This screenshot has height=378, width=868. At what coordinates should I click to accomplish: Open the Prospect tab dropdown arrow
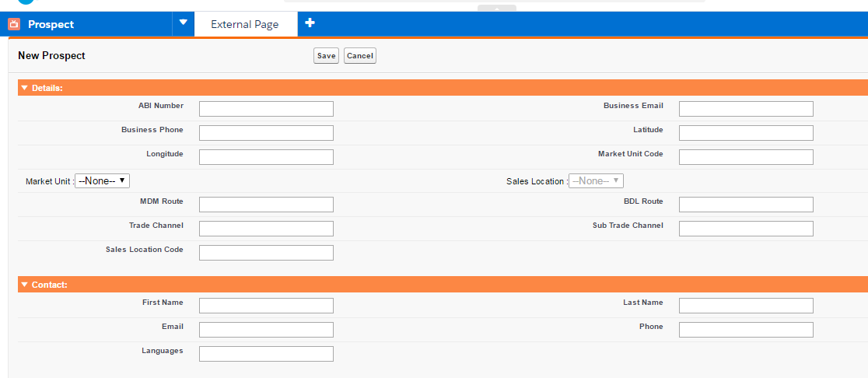pos(184,23)
